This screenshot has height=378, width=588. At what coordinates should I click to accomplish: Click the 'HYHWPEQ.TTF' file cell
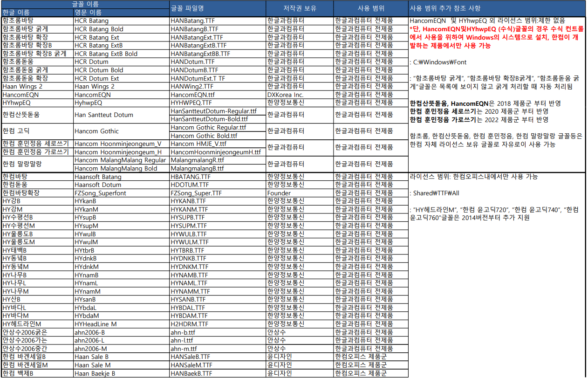[x=218, y=103]
